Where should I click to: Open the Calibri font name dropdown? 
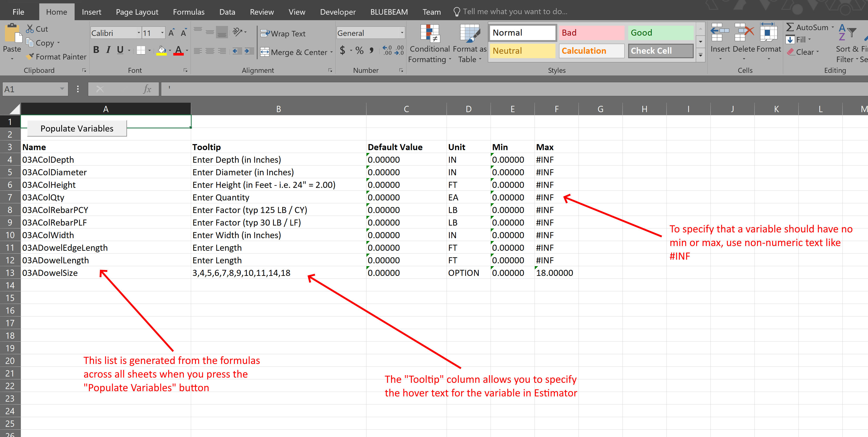pyautogui.click(x=138, y=33)
